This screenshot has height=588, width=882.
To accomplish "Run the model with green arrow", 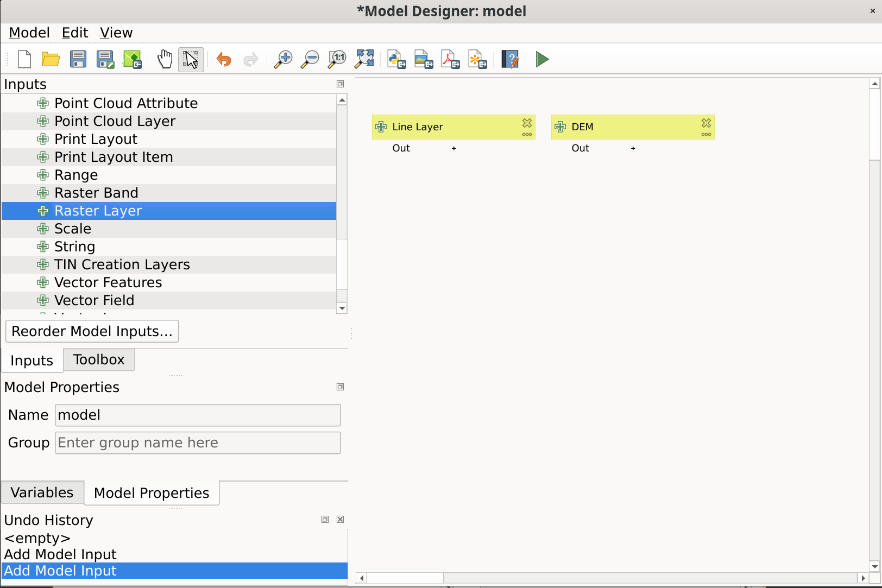I will pos(541,59).
